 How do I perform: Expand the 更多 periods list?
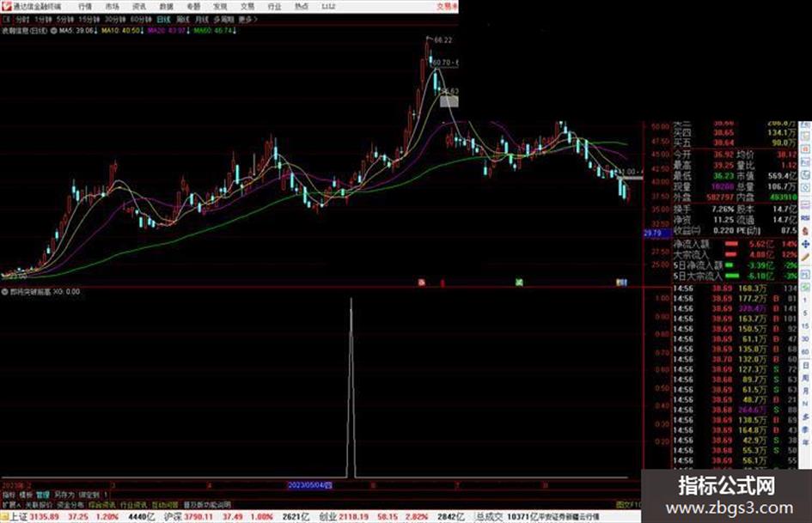pyautogui.click(x=247, y=19)
